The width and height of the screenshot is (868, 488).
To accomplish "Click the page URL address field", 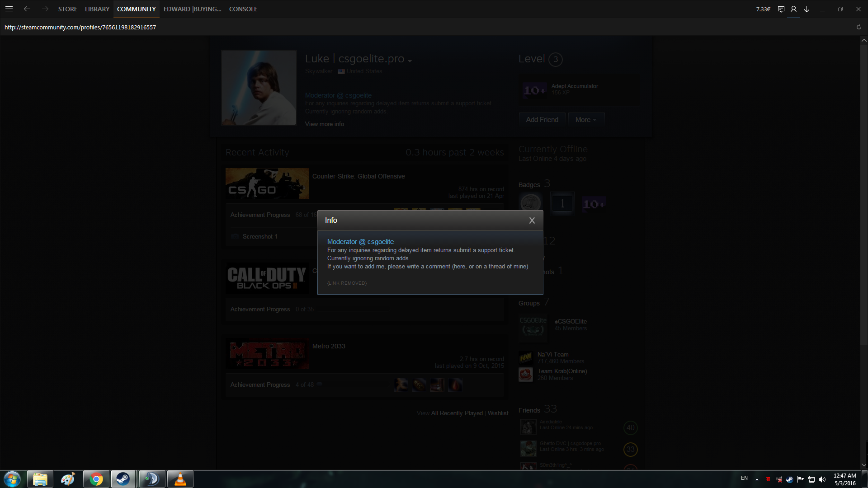I will [x=80, y=27].
